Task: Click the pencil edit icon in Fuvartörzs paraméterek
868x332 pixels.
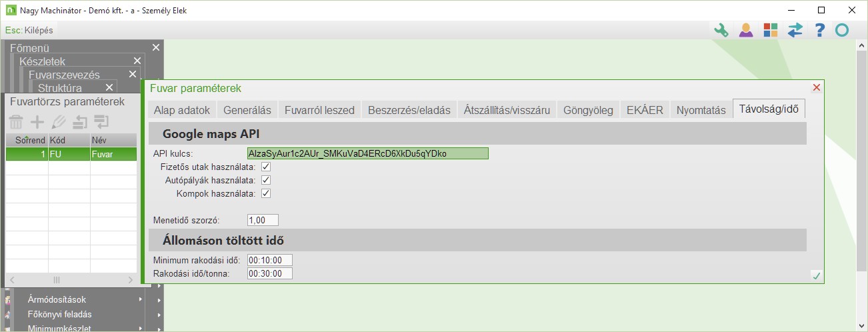Action: (59, 122)
